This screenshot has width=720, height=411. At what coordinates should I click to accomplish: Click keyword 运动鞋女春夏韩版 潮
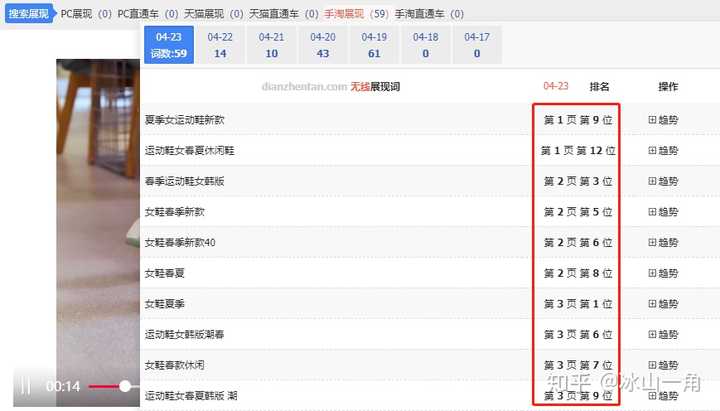click(x=191, y=395)
